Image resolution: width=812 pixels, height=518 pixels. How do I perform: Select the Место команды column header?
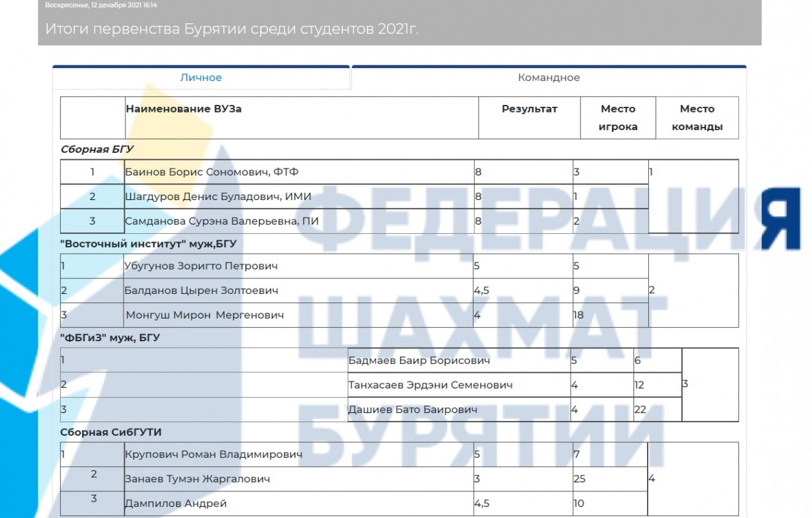(x=697, y=118)
